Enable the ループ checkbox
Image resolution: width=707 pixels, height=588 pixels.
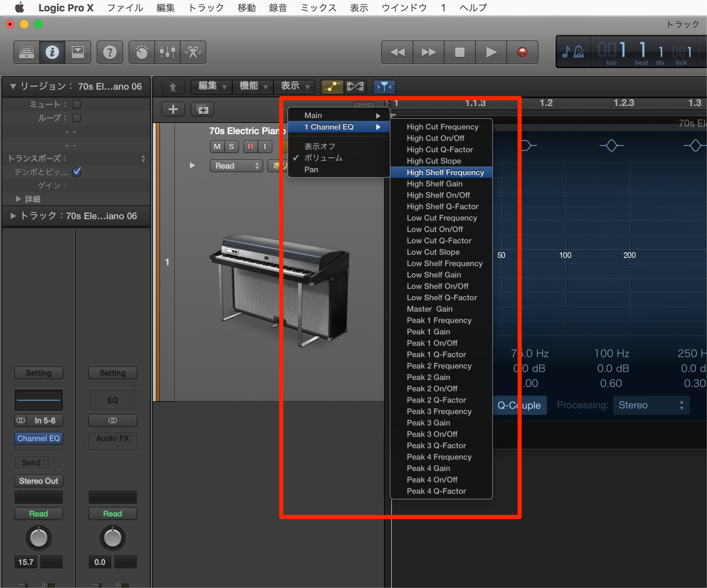click(x=76, y=118)
